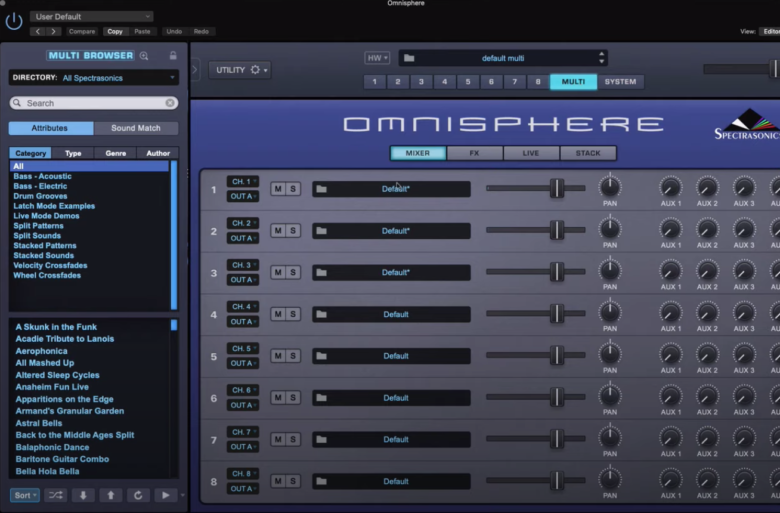Mute part 8 with M button

[278, 482]
